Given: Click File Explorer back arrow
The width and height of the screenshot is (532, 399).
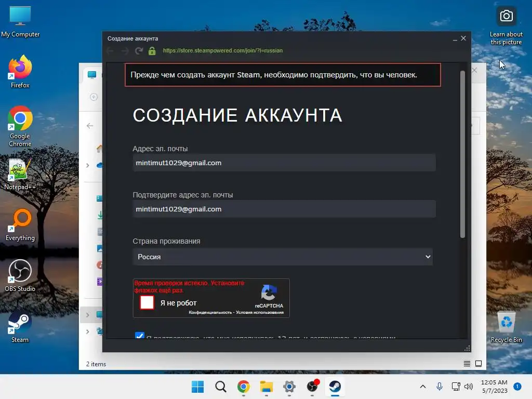Looking at the screenshot, I should click(x=90, y=126).
